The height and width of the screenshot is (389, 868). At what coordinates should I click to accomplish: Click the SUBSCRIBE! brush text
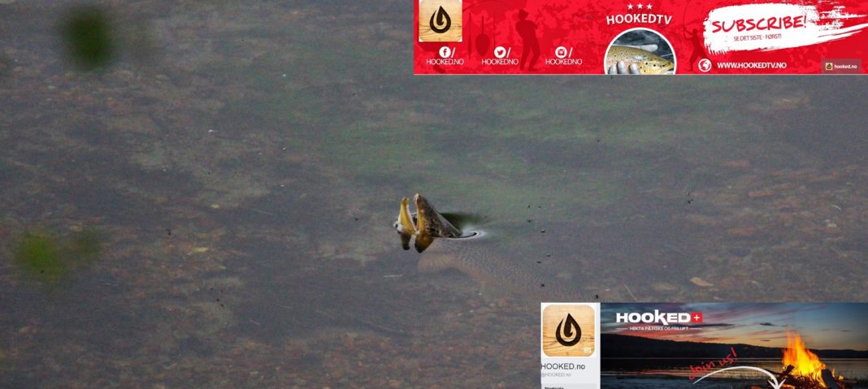click(757, 24)
